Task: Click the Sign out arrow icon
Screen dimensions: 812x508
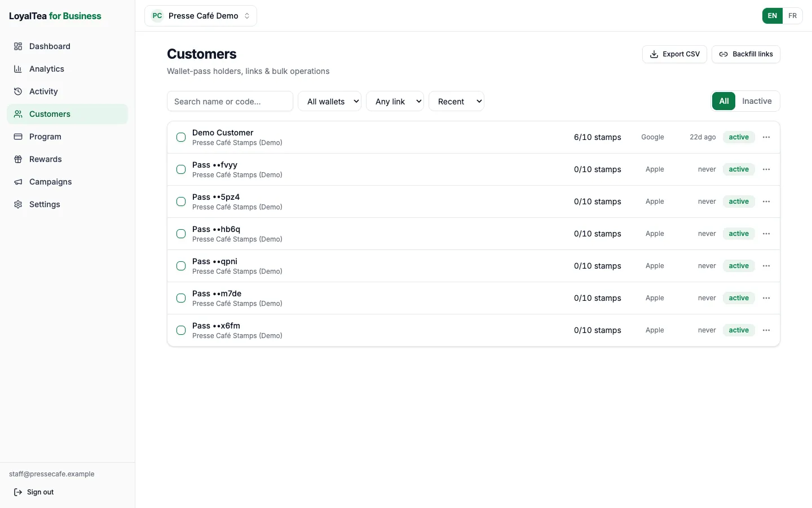Action: (18, 492)
